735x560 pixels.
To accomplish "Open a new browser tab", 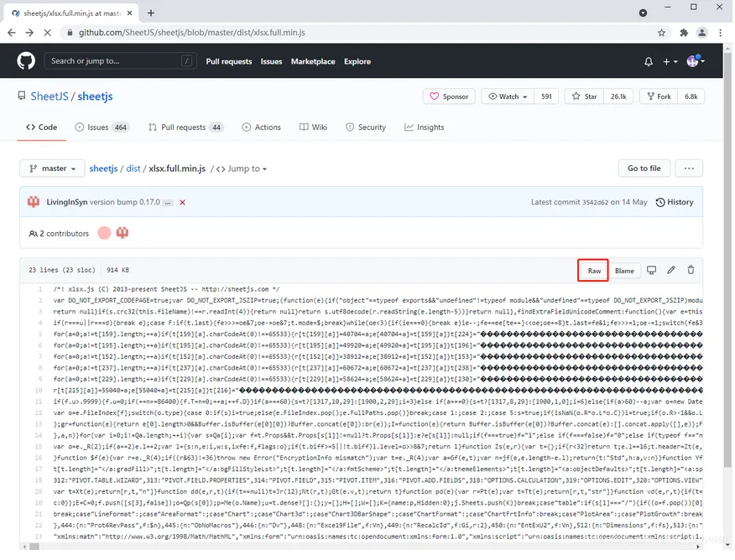I will (x=151, y=13).
